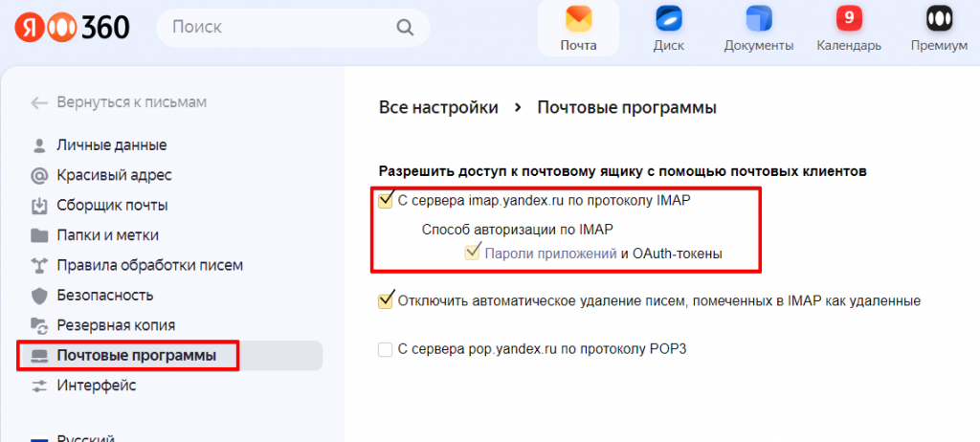Open Интерфейс settings section
Viewport: 980px width, 442px height.
coord(97,386)
